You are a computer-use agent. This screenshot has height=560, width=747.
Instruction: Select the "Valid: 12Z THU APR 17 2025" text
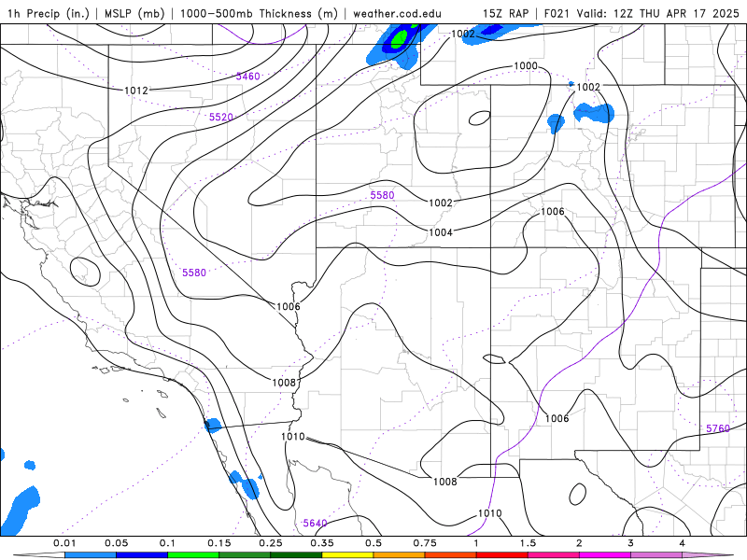pyautogui.click(x=657, y=13)
